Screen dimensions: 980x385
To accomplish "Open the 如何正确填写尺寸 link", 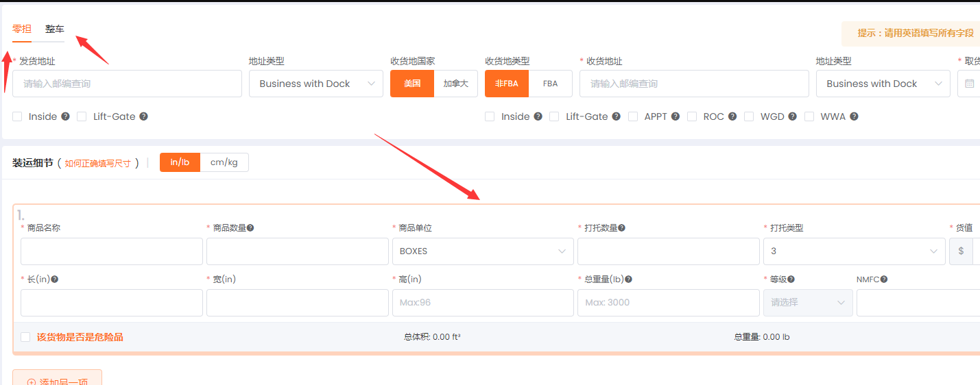I will 97,164.
